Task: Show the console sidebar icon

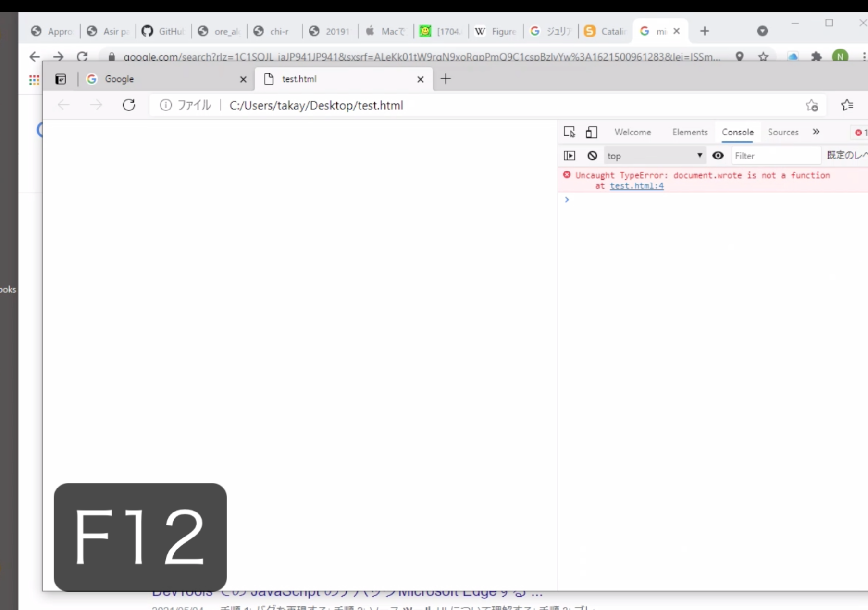Action: click(x=570, y=156)
